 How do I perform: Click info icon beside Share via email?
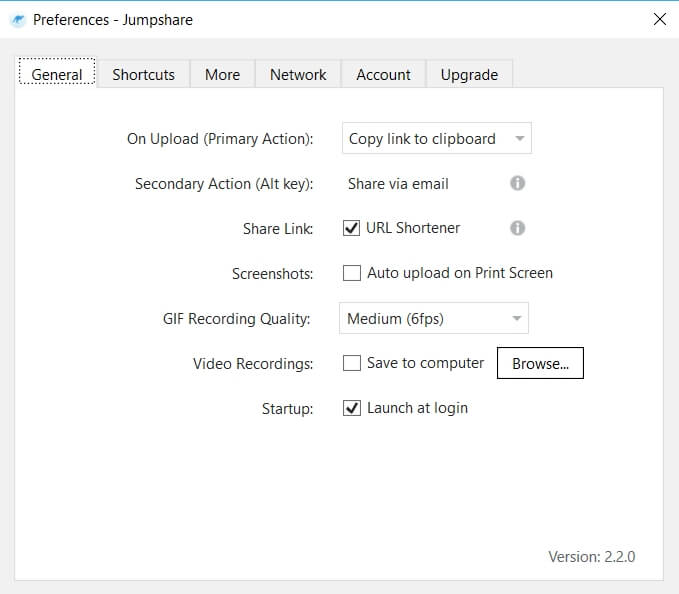tap(517, 183)
